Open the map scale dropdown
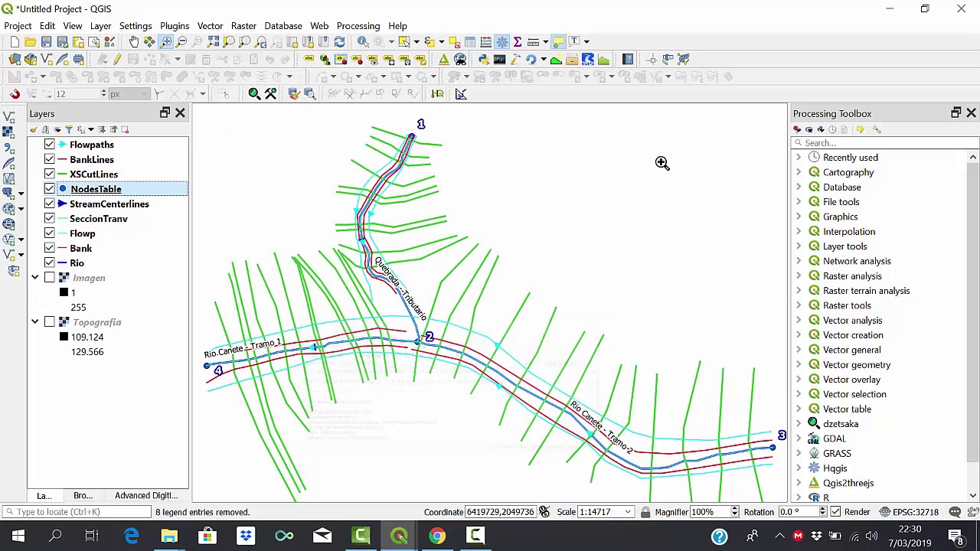This screenshot has width=980, height=551. 628,512
